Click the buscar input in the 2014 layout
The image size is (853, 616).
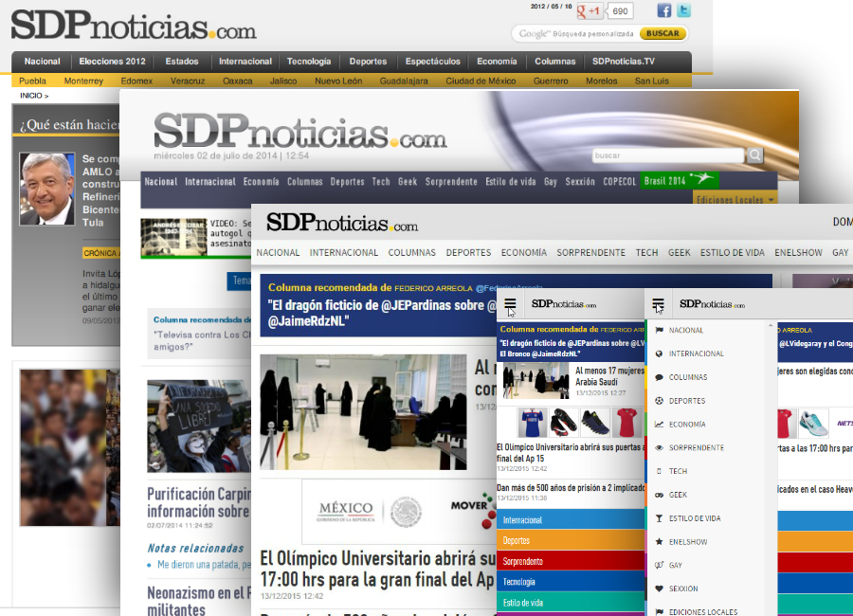tap(668, 155)
